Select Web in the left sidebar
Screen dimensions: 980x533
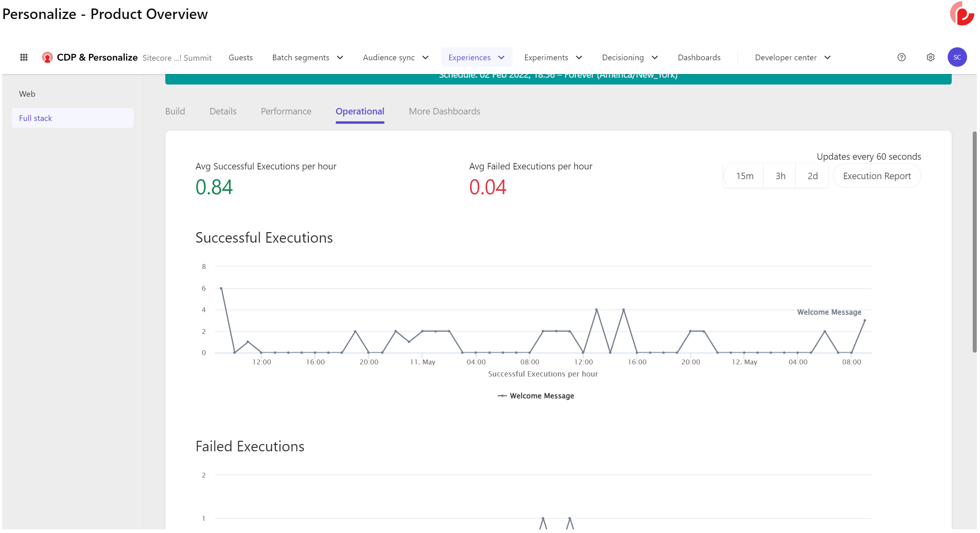pos(27,94)
